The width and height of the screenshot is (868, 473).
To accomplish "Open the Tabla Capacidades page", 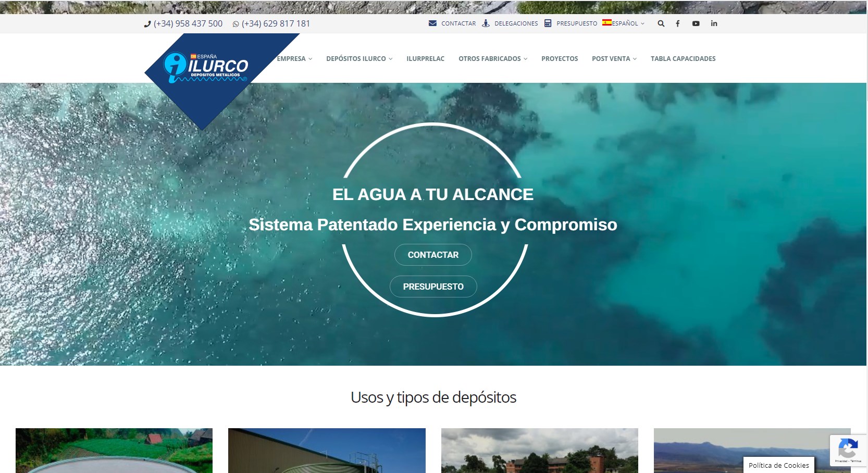I will [x=683, y=59].
